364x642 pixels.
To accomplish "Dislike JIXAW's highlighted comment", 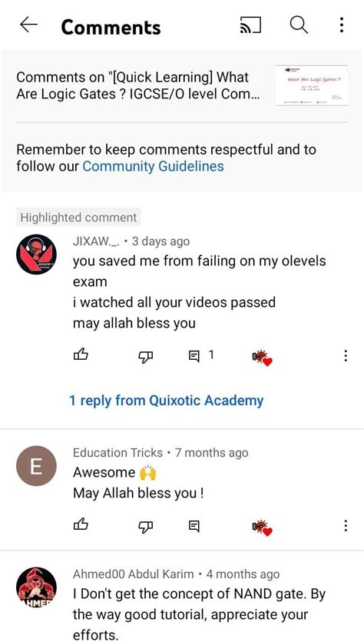I will (146, 357).
